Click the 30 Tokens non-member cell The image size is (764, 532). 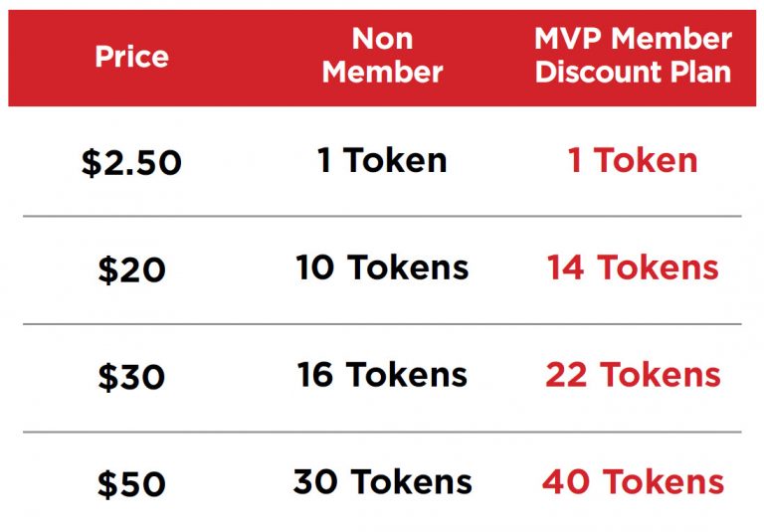[382, 482]
